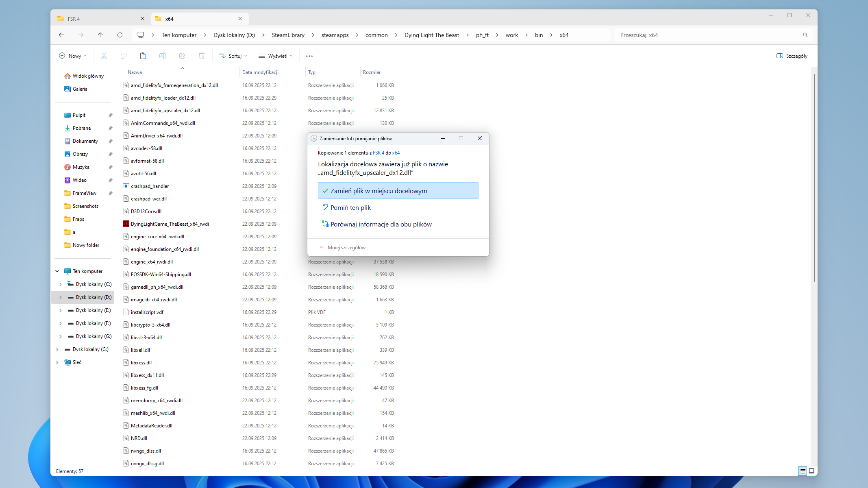Switch to large thumbnails view icon
The image size is (868, 488).
coord(811,471)
